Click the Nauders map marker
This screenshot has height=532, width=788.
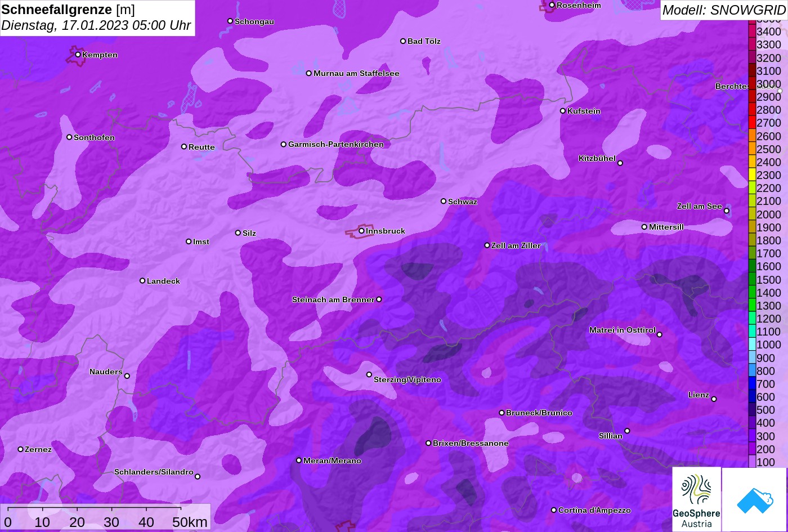pyautogui.click(x=127, y=376)
